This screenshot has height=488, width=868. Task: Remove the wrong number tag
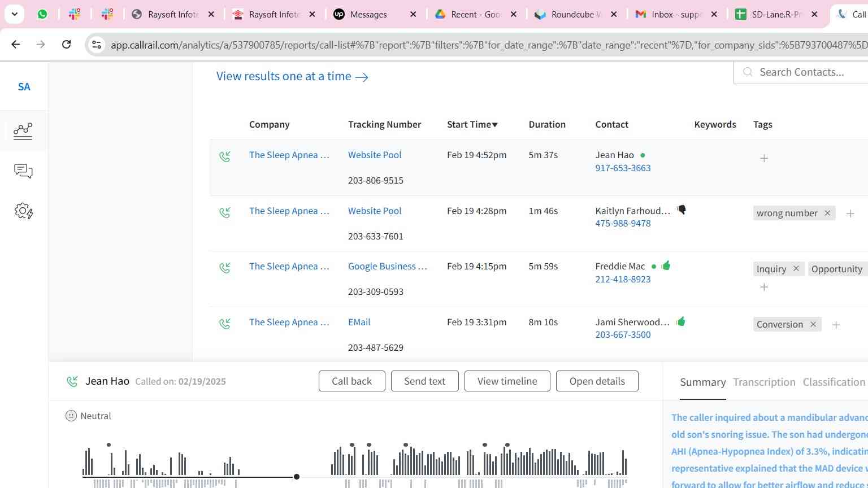click(x=827, y=213)
